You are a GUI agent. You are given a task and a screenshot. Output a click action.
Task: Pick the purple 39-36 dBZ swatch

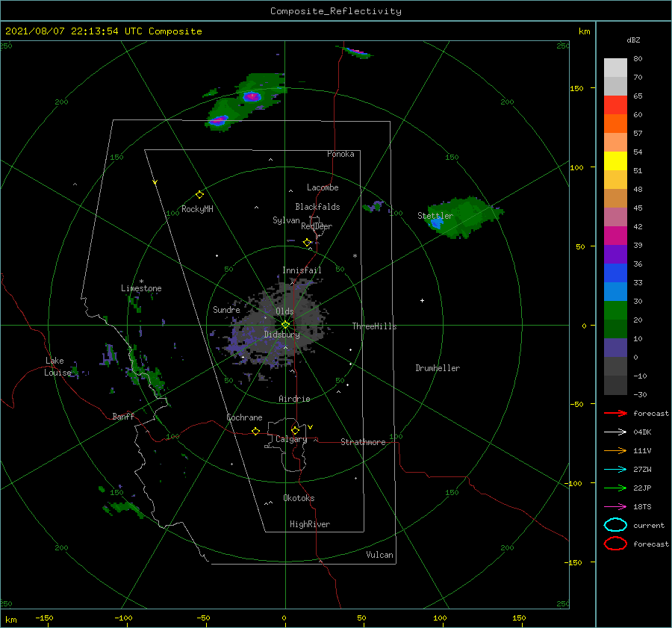[615, 254]
